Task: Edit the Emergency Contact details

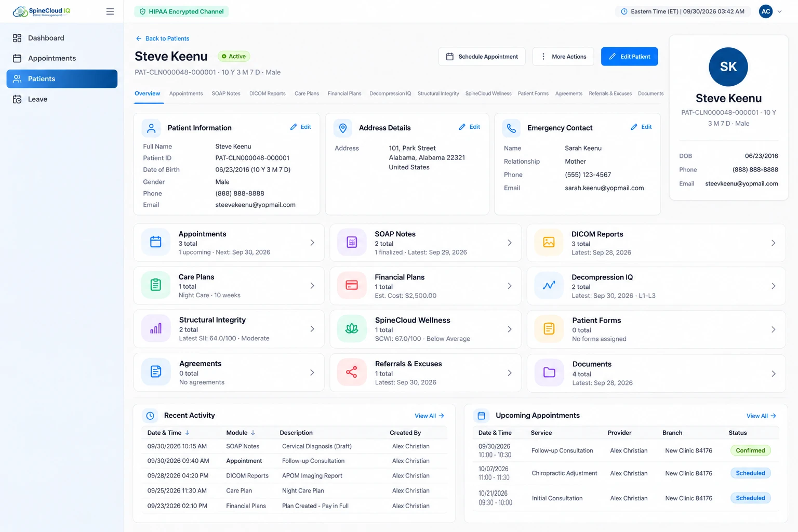Action: (x=641, y=127)
